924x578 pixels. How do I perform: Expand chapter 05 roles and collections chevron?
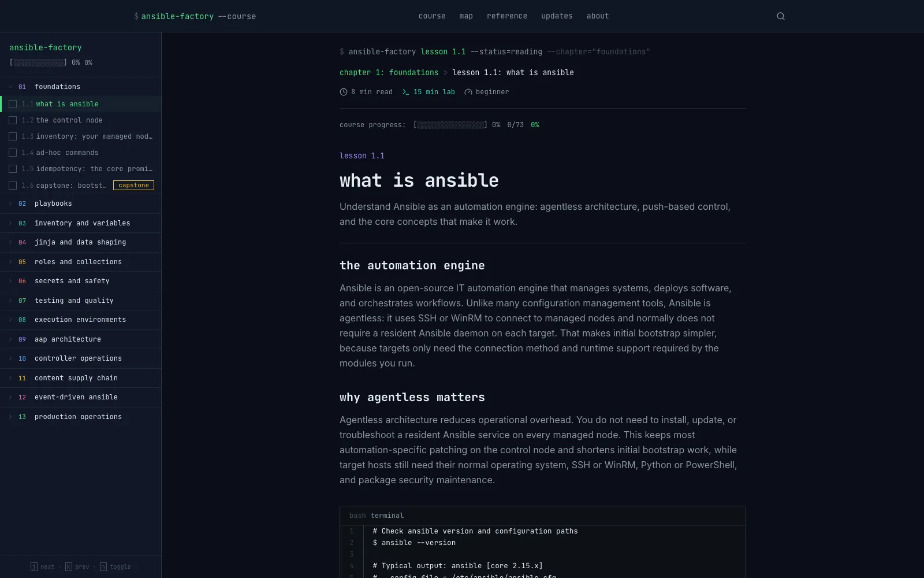point(10,262)
